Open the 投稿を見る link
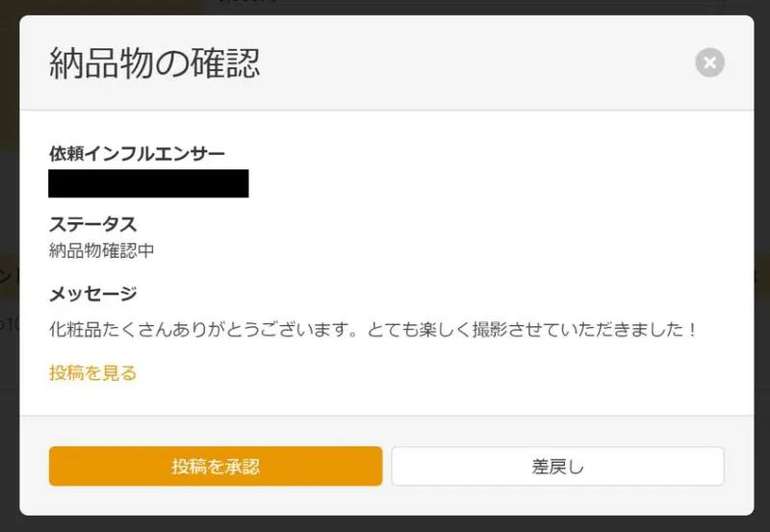770x532 pixels. [92, 373]
